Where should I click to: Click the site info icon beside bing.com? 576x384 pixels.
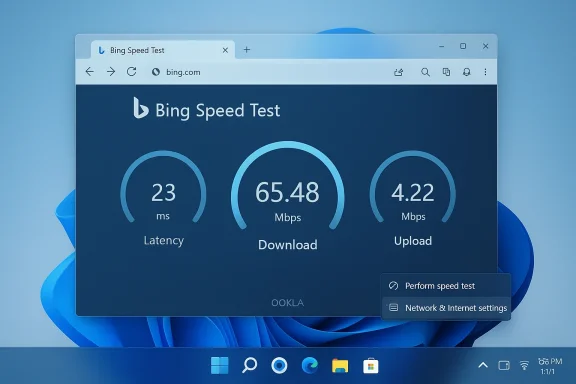click(x=156, y=72)
